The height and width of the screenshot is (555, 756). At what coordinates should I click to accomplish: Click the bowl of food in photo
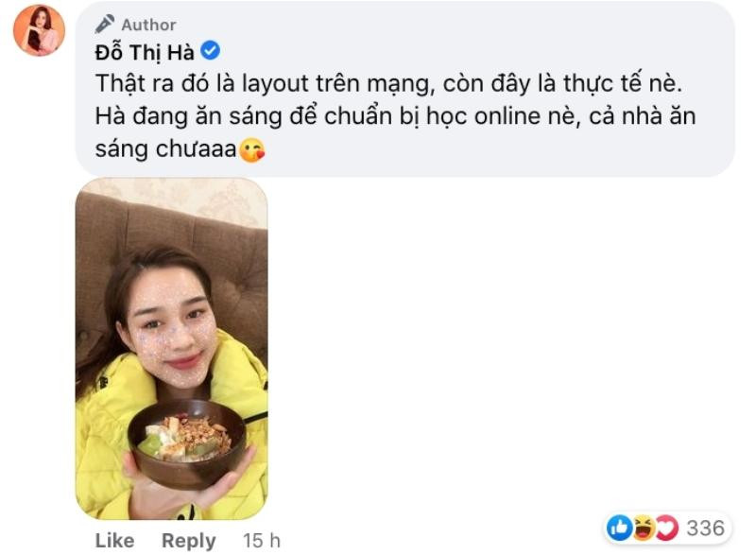(187, 442)
